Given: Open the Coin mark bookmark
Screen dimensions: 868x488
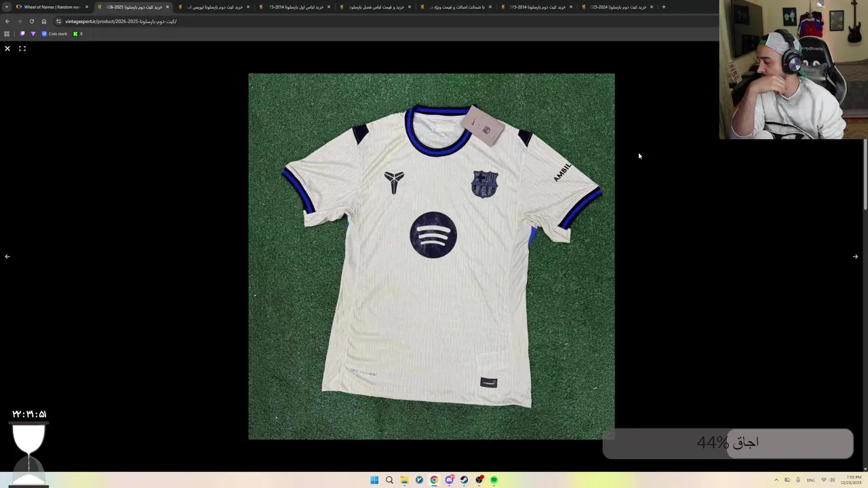Looking at the screenshot, I should click(x=55, y=34).
